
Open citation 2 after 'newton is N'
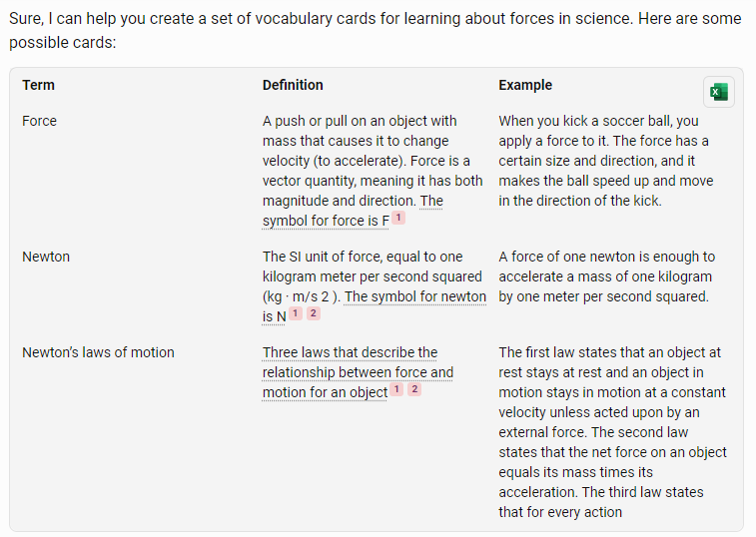click(314, 313)
